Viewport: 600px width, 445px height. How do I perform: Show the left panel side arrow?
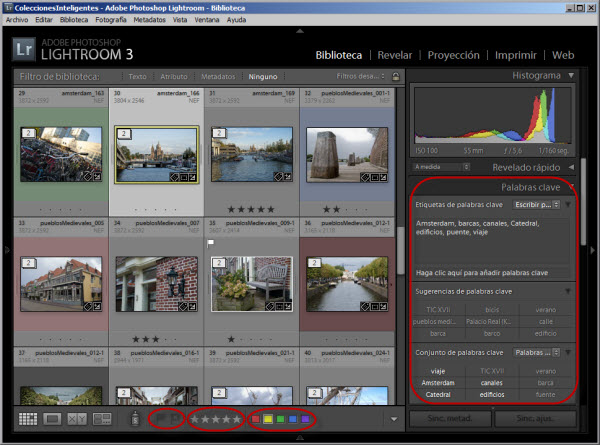7,250
